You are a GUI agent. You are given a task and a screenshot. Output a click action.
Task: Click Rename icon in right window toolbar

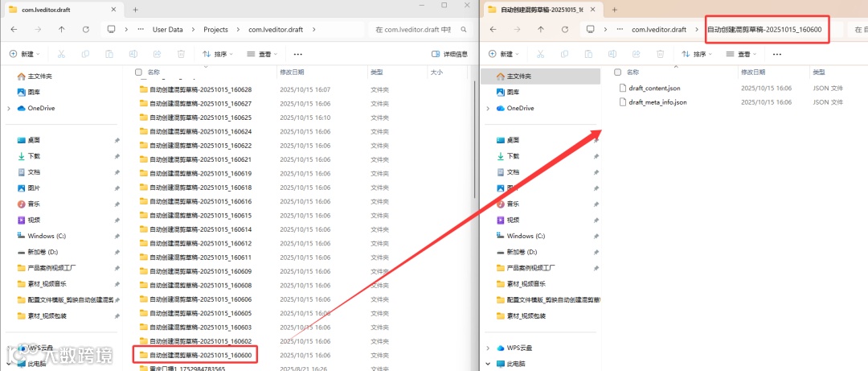click(612, 54)
